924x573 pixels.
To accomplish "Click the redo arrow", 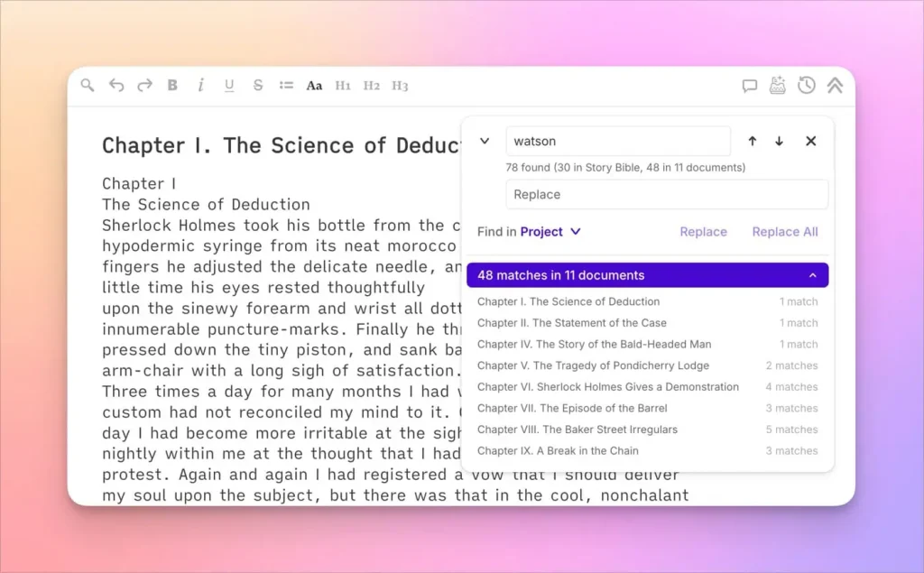I will pyautogui.click(x=144, y=85).
